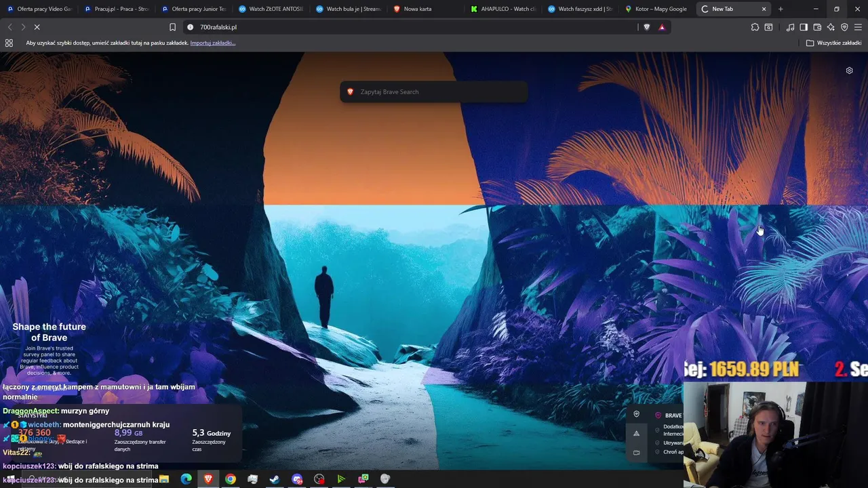Switch to Watch ZŁOTE ANTOSIE tab
This screenshot has width=868, height=488.
coord(271,9)
